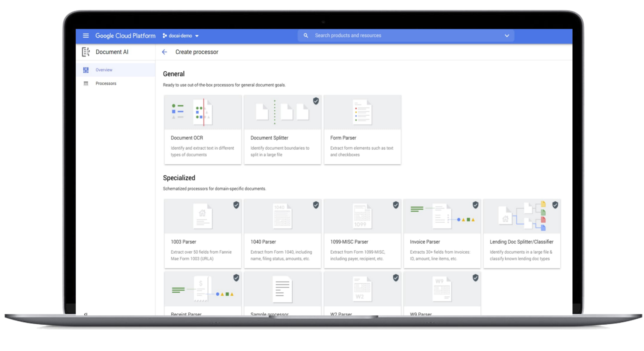Click the Processors list icon in sidebar
Image resolution: width=644 pixels, height=351 pixels.
pyautogui.click(x=86, y=83)
